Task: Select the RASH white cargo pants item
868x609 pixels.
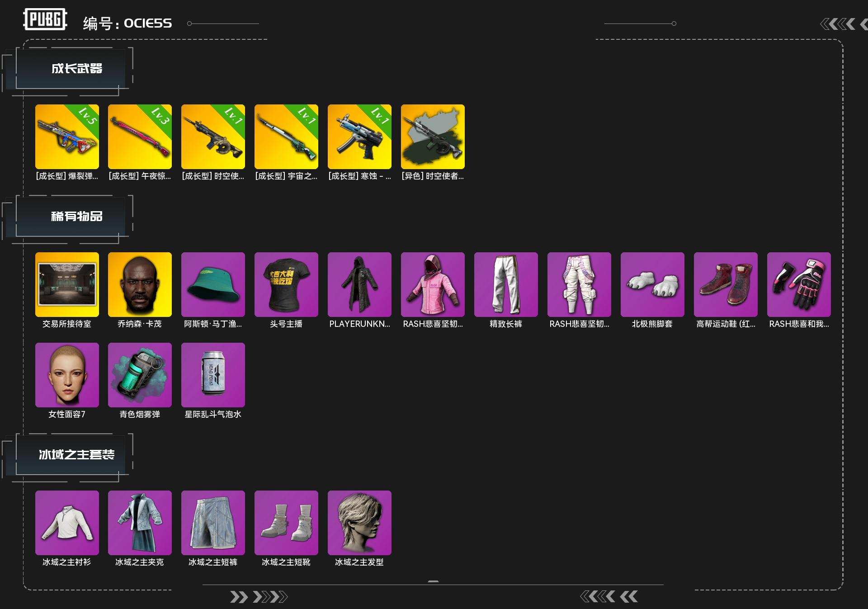Action: tap(579, 284)
